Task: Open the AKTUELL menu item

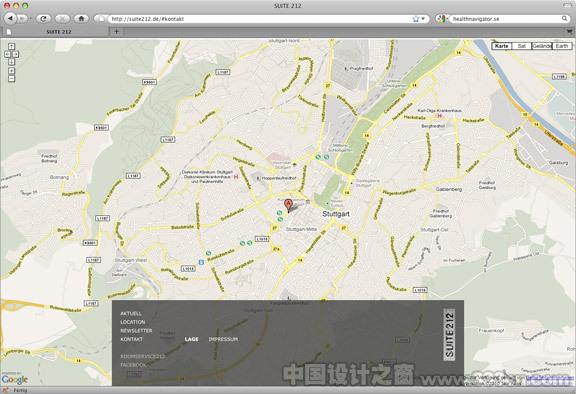Action: click(x=131, y=314)
